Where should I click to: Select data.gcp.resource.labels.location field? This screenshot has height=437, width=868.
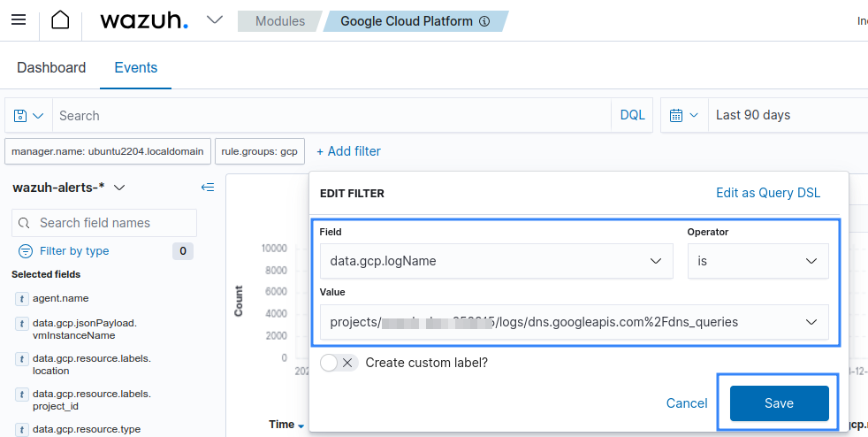click(x=91, y=364)
